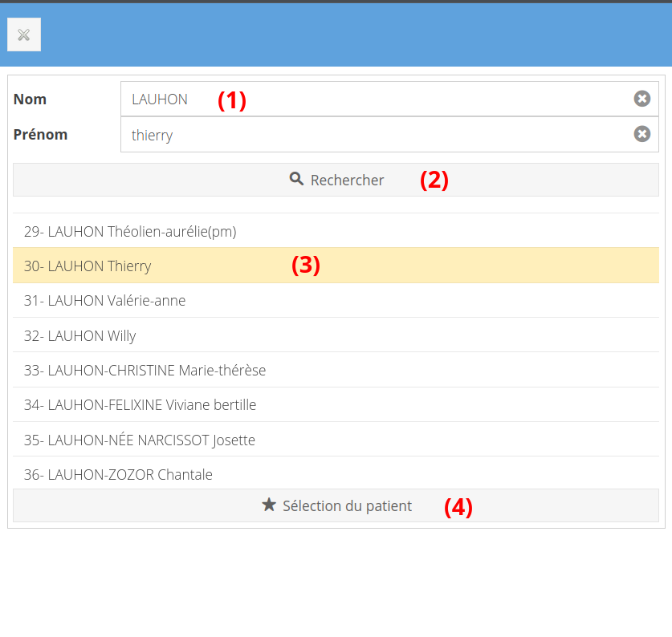Image resolution: width=672 pixels, height=637 pixels.
Task: Click the Nom field label
Action: 31,99
